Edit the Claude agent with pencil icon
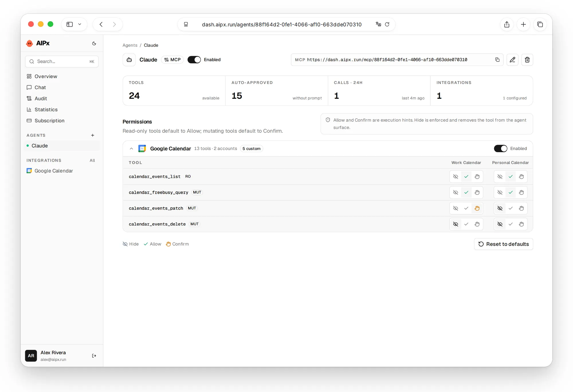The height and width of the screenshot is (392, 573). click(x=512, y=60)
